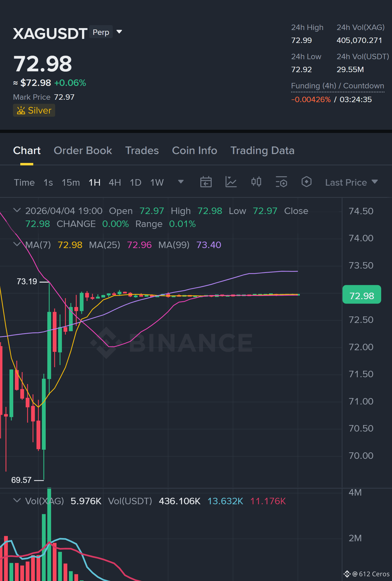Switch to the Order Book tab

pyautogui.click(x=83, y=151)
